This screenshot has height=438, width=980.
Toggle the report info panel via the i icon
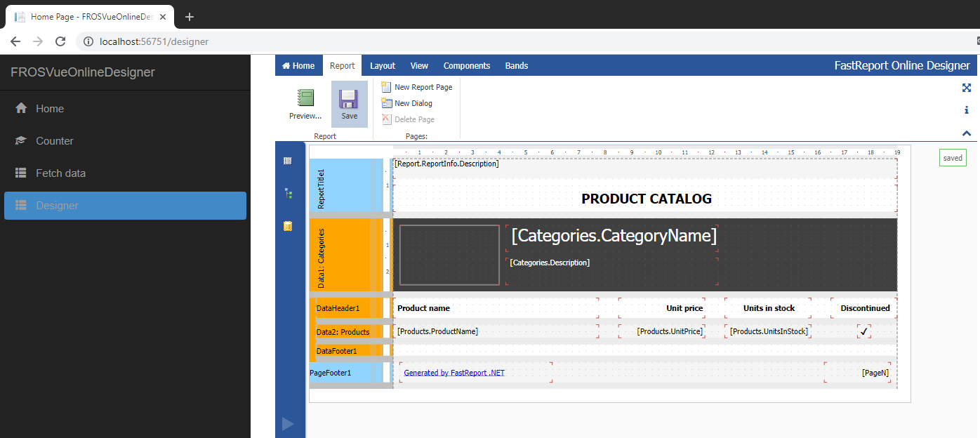pos(967,109)
